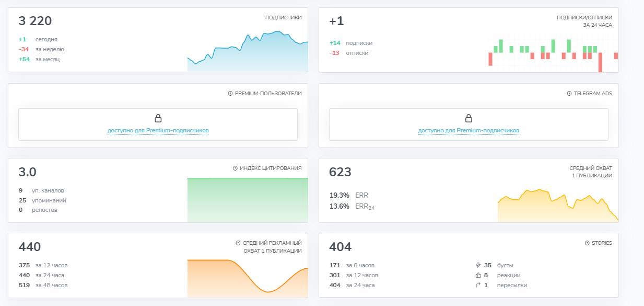
Task: Click info icon beside PREMIUM-ПОЛЬЗОВАТЕЛИ title
Action: point(230,94)
